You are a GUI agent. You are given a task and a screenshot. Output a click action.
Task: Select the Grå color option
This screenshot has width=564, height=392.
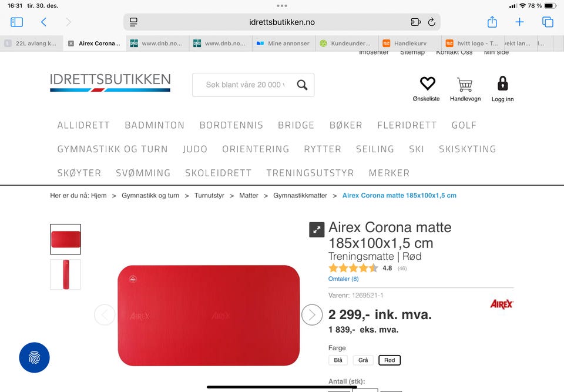pyautogui.click(x=363, y=360)
